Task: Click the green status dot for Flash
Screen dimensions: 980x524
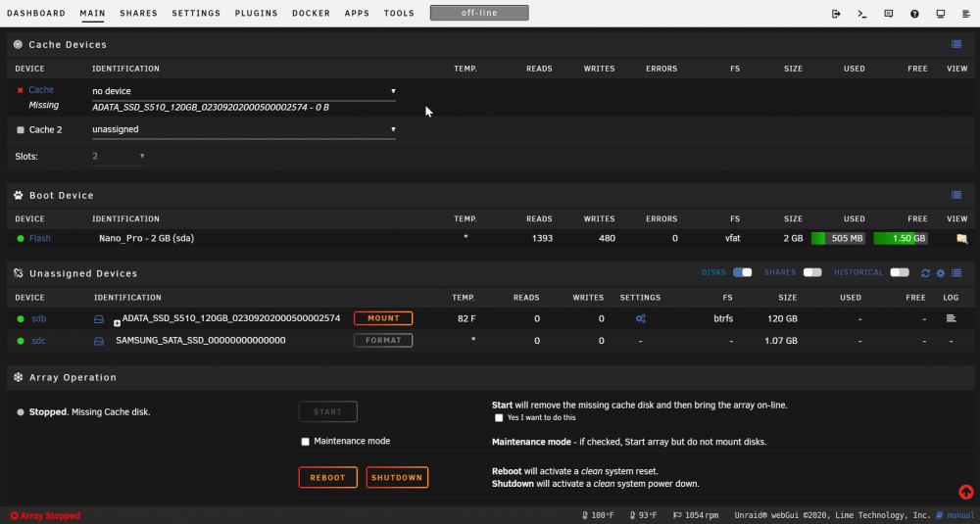Action: tap(21, 239)
